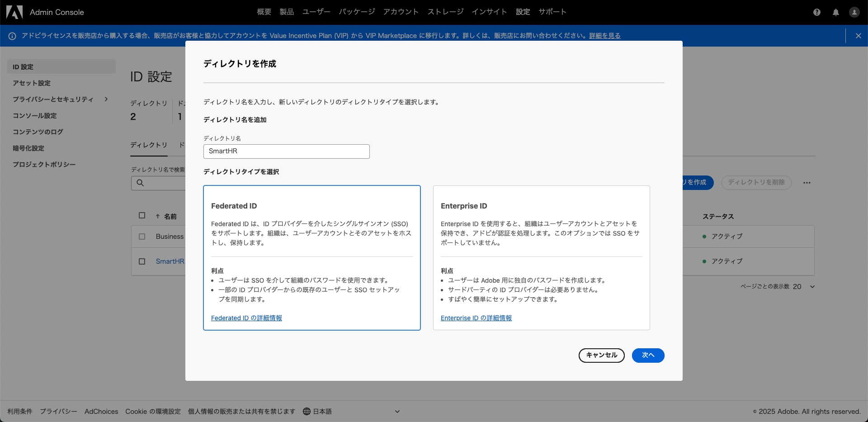Viewport: 868px width, 422px height.
Task: Open the 概要 menu tab
Action: (x=264, y=12)
